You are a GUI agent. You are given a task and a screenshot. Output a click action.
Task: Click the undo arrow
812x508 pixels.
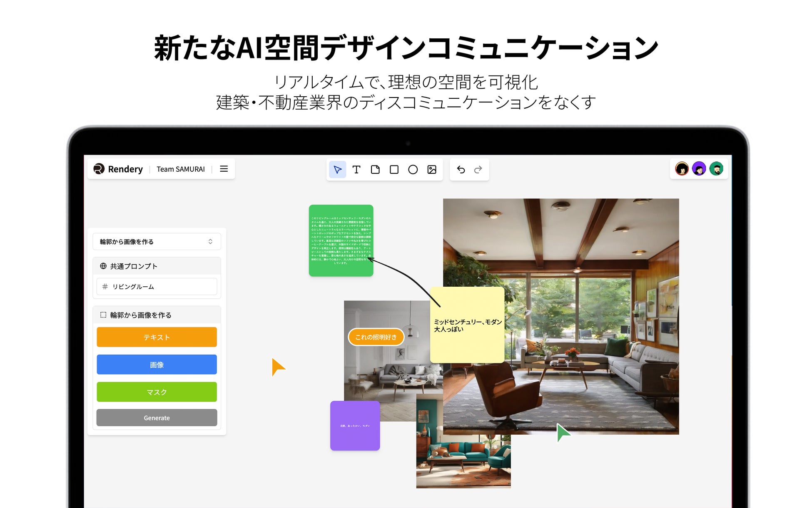click(x=461, y=170)
